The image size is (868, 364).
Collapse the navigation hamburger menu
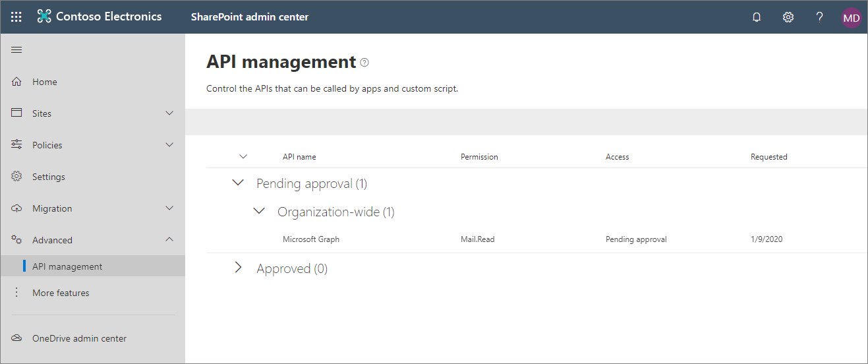[17, 50]
